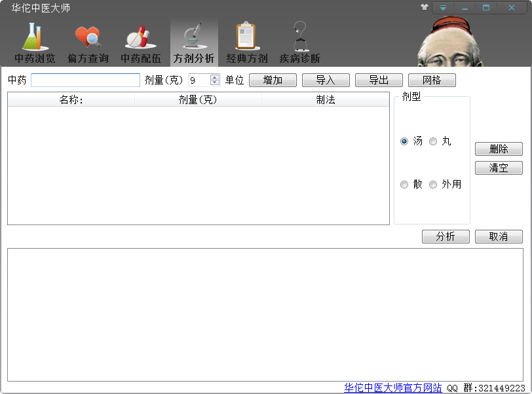Open 华佗中医大师官方网站 link

click(393, 387)
